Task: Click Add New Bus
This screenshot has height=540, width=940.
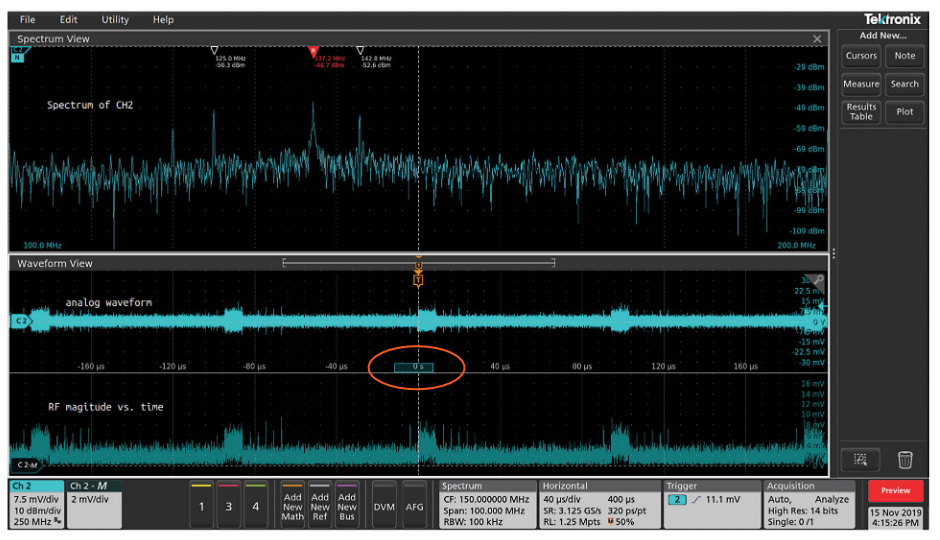Action: point(347,504)
